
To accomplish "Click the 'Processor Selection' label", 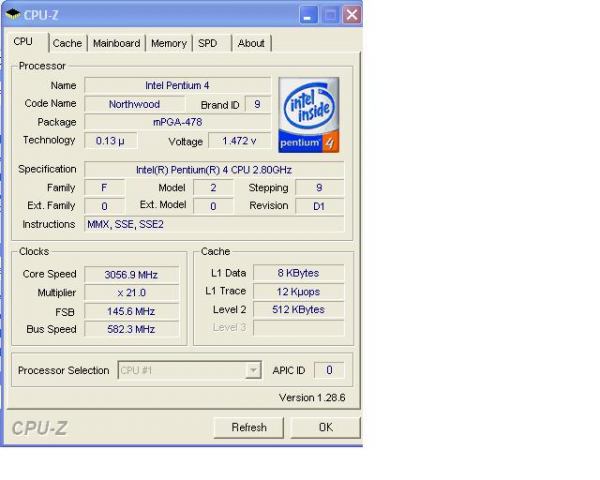I will tap(64, 371).
